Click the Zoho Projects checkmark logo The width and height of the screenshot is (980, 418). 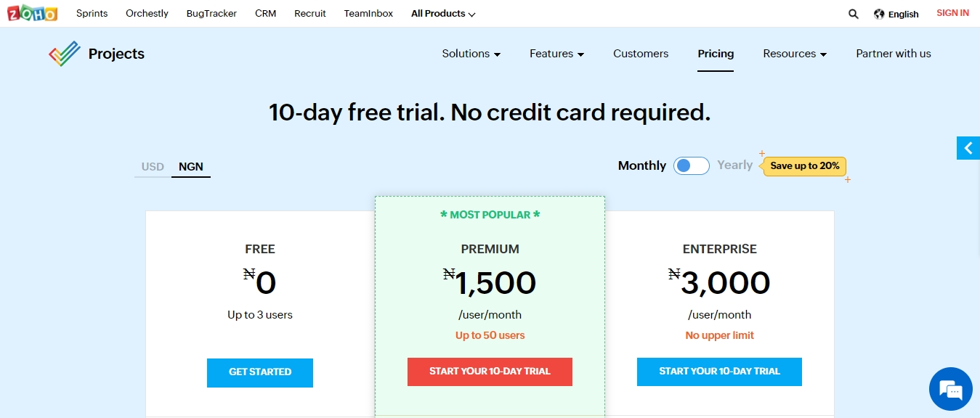(x=65, y=54)
